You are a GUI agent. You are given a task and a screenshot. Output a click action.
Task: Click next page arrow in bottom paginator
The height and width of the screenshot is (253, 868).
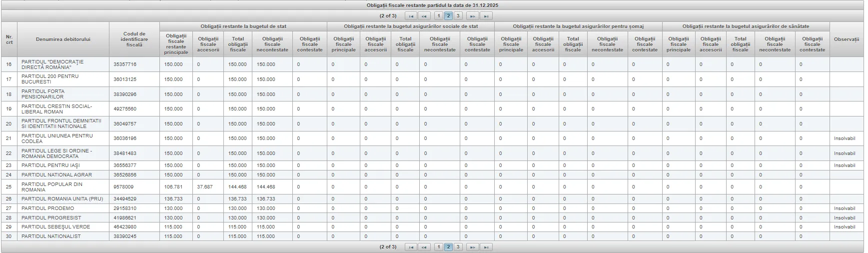[x=472, y=247]
